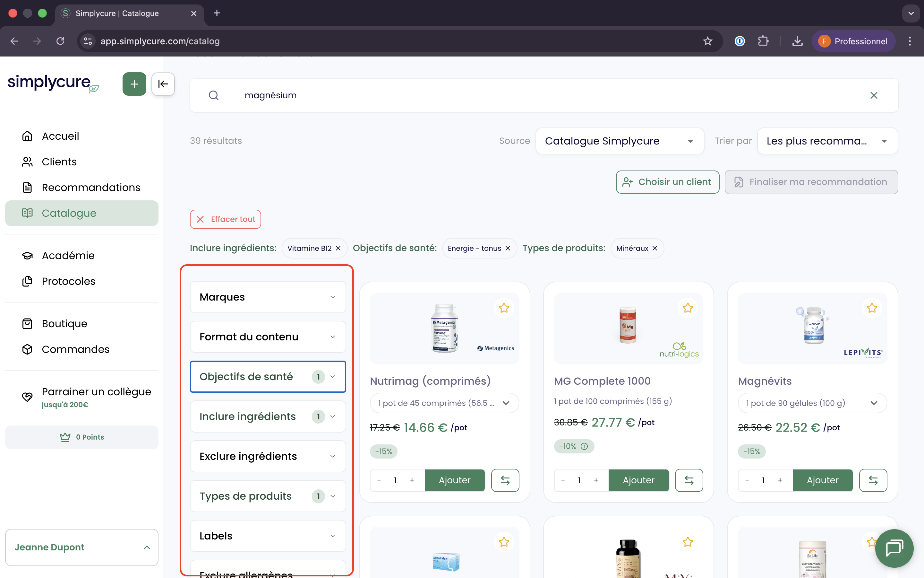Expand the Marques filter
924x578 pixels.
(268, 297)
